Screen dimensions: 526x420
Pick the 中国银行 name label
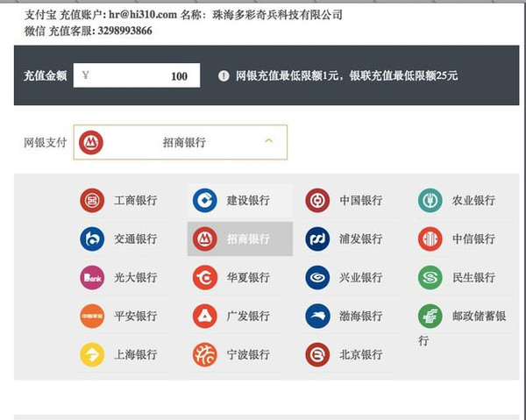(x=361, y=201)
